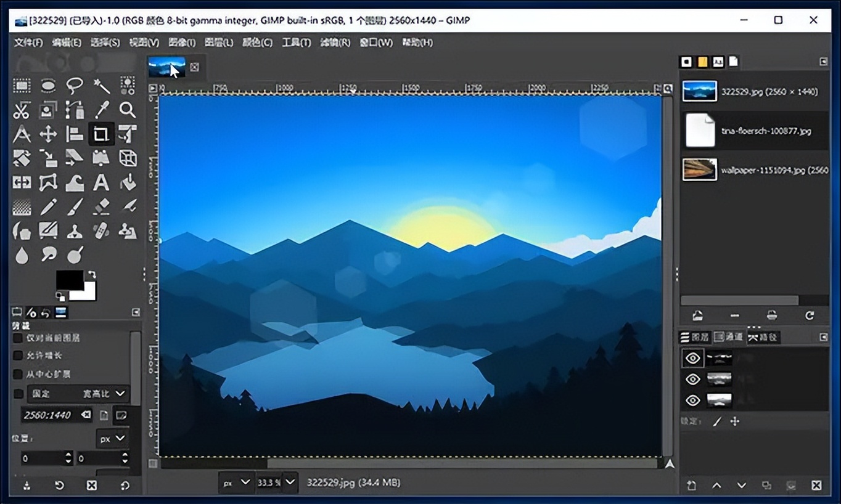Activate the Fuzzy Select magic wand
Image resolution: width=841 pixels, height=504 pixels.
point(101,86)
